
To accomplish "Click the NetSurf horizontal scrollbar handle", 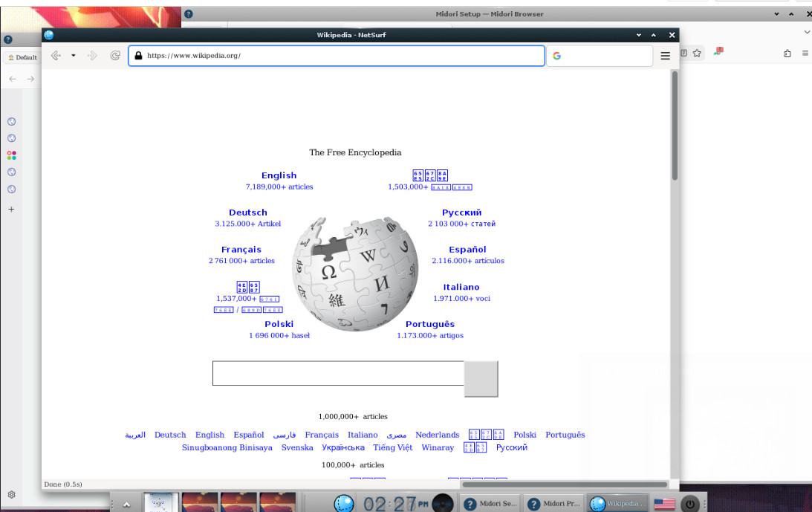I will pyautogui.click(x=565, y=485).
